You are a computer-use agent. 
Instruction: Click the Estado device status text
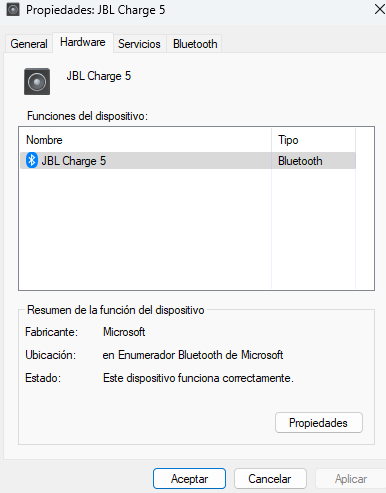[x=198, y=378]
